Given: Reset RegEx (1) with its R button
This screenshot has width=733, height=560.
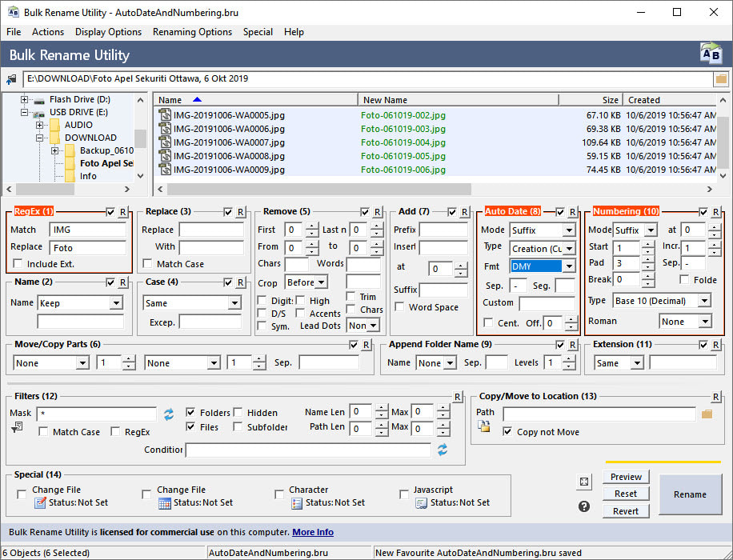Looking at the screenshot, I should tap(122, 212).
